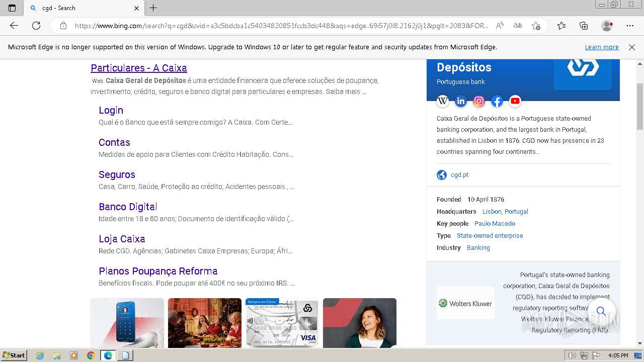The width and height of the screenshot is (644, 362).
Task: Open the Lisbon headquarters link
Action: (492, 212)
